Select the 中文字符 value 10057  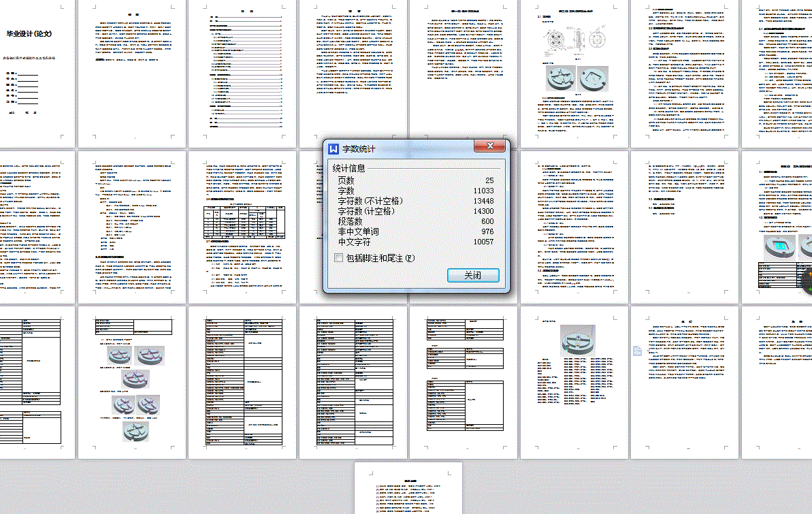484,242
